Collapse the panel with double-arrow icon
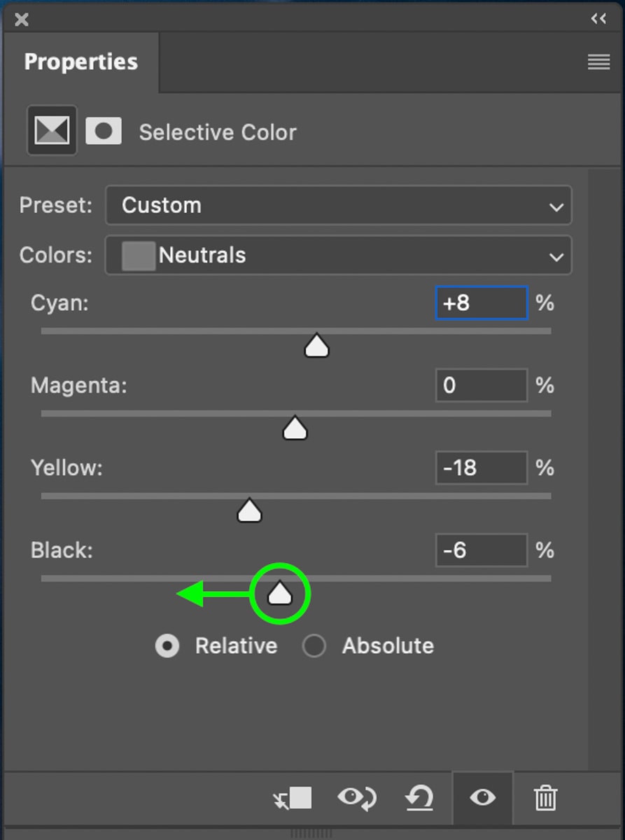625x840 pixels. [598, 19]
